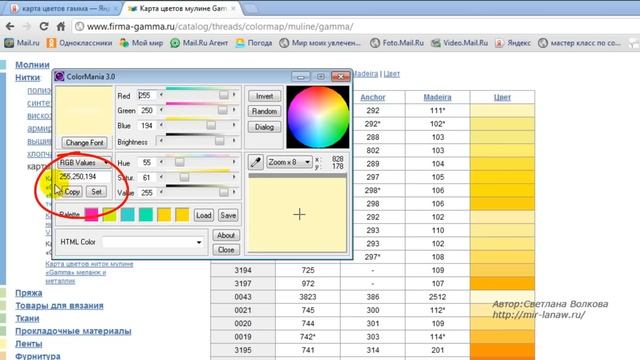Pick a color on the color wheel
The height and width of the screenshot is (360, 640).
coord(318,117)
